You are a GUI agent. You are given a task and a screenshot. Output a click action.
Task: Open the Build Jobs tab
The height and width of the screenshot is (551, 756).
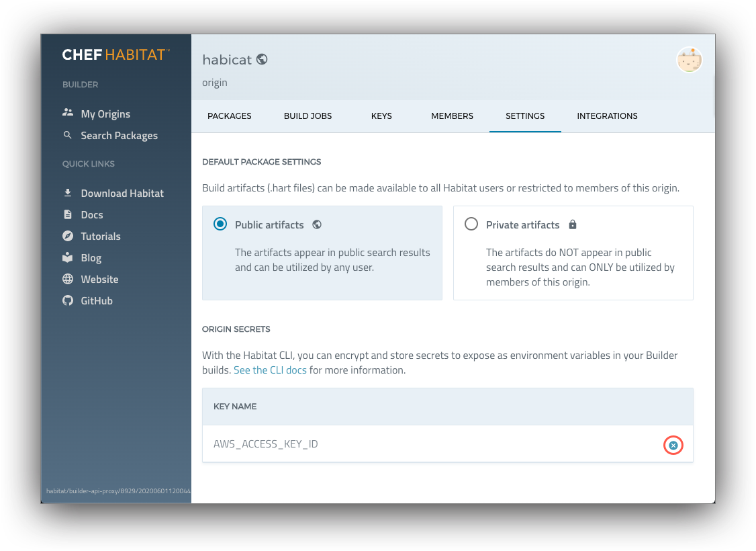coord(308,116)
